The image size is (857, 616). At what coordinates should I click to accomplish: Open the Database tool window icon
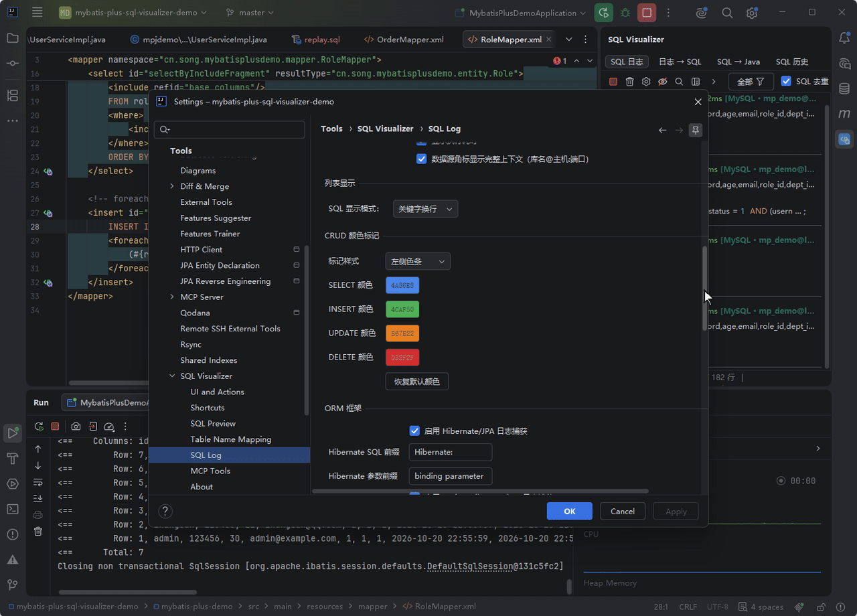tap(845, 88)
